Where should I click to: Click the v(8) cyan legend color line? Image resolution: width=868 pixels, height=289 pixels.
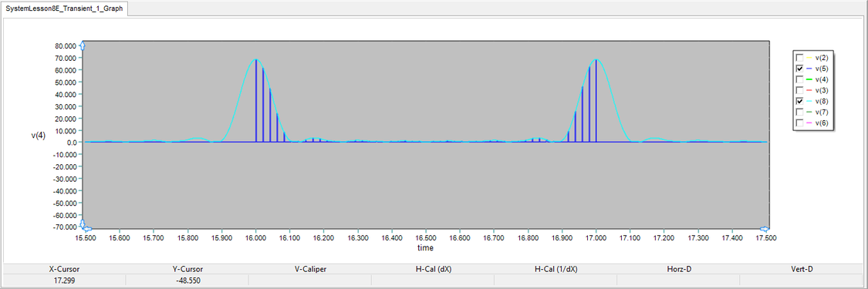coord(809,101)
